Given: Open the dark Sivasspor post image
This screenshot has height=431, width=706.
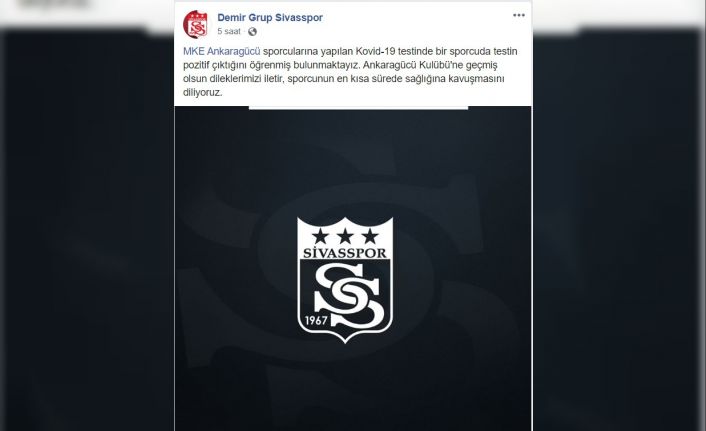Looking at the screenshot, I should (x=353, y=269).
